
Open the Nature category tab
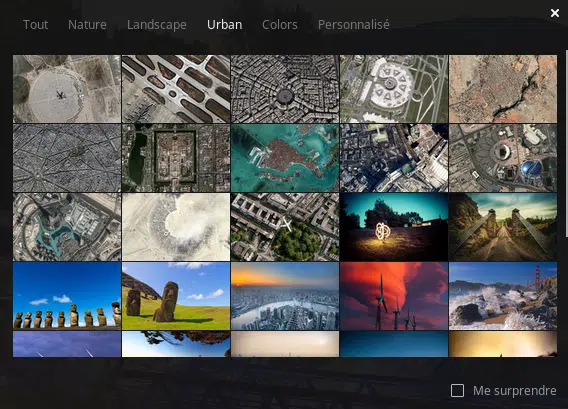coord(87,25)
